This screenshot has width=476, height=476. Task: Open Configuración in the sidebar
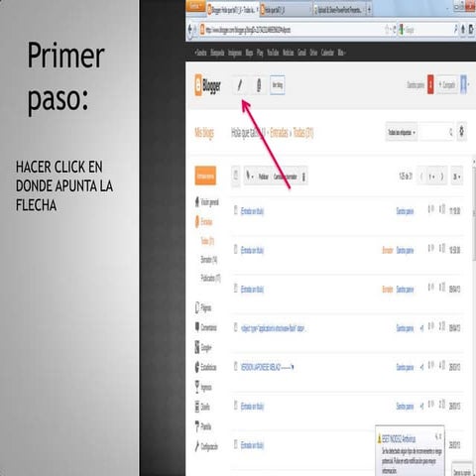click(x=206, y=446)
